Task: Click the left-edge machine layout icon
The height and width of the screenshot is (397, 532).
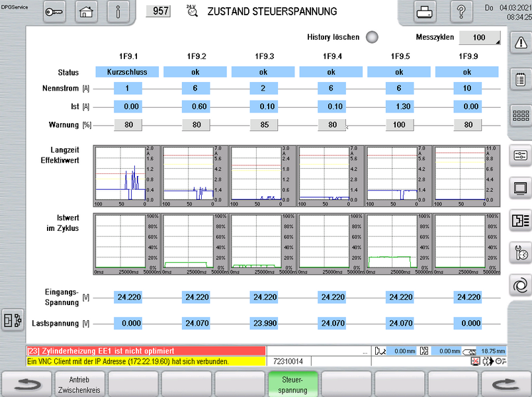Action: tap(12, 319)
